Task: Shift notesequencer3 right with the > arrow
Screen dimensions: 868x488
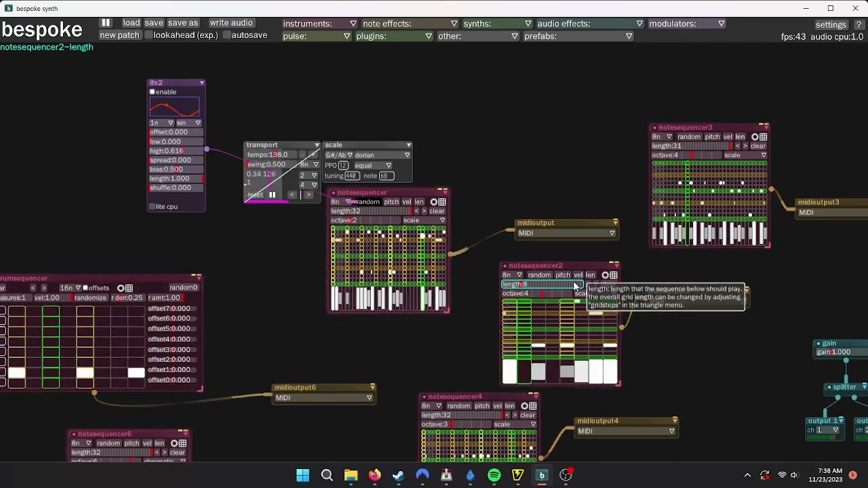Action: tap(745, 146)
